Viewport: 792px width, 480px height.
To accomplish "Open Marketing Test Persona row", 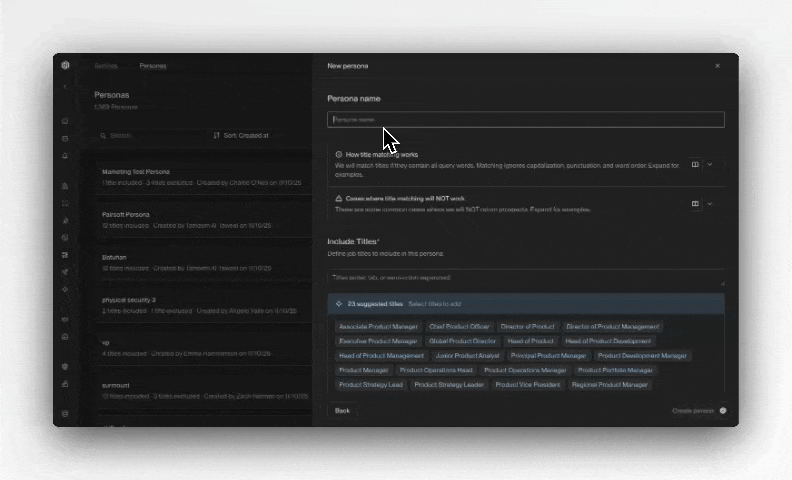I will tap(204, 177).
